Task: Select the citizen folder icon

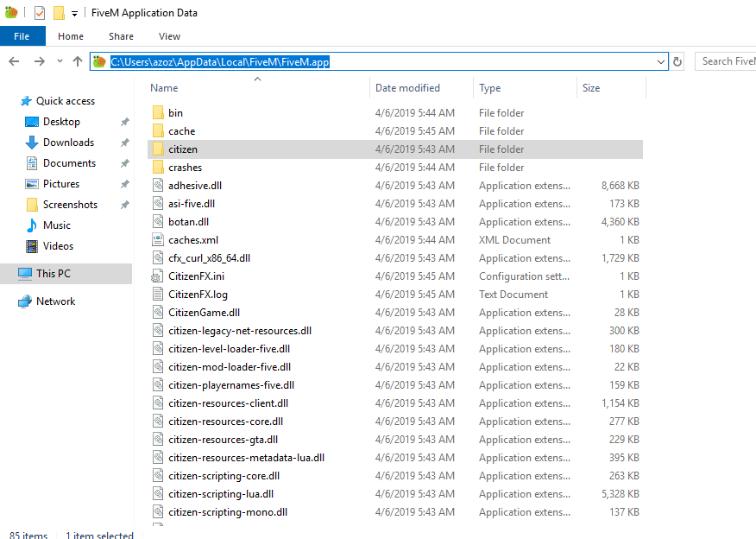Action: click(x=158, y=149)
